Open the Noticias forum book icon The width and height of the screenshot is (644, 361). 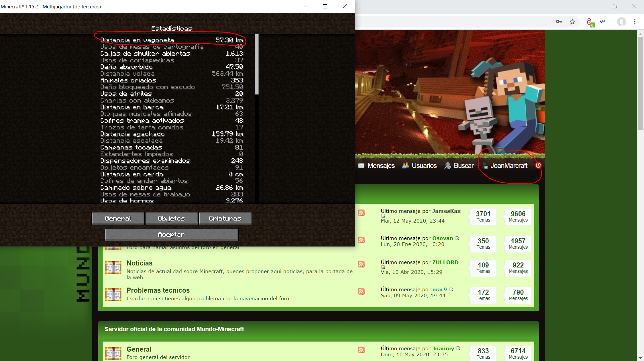pos(113,267)
